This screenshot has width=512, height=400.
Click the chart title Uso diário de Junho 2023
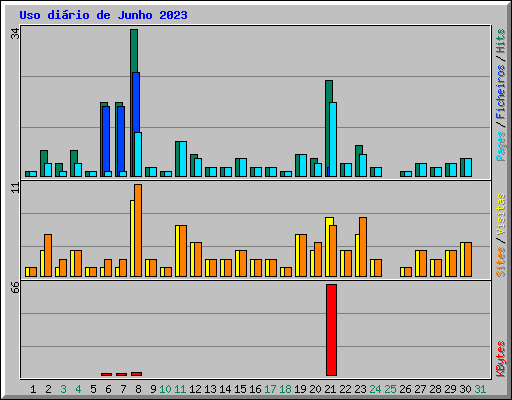pyautogui.click(x=103, y=15)
